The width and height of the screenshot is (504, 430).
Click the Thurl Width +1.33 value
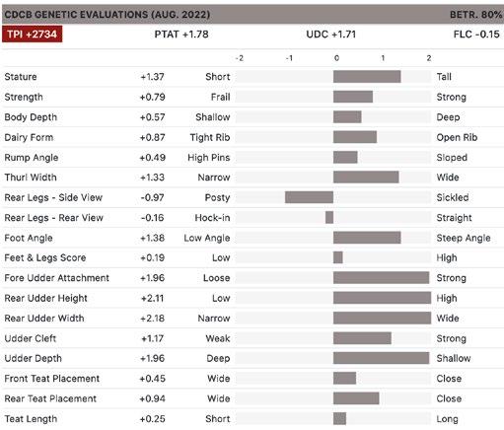coord(152,178)
